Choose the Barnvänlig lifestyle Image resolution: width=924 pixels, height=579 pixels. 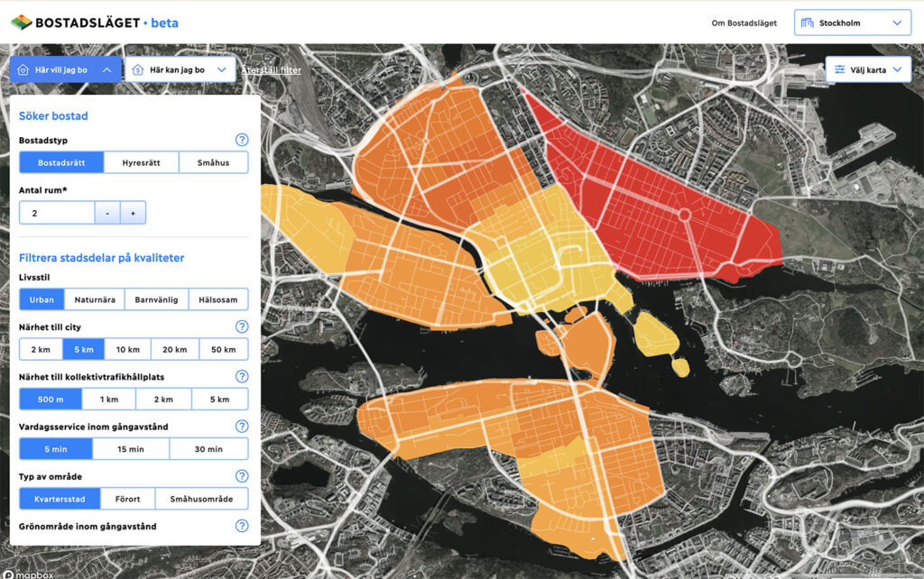[x=156, y=299]
